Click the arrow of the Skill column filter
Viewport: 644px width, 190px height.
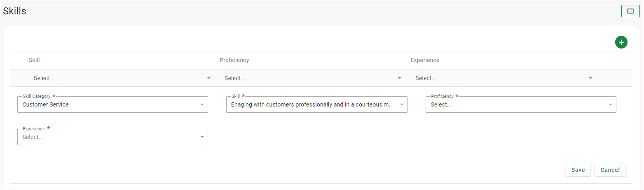pos(208,78)
